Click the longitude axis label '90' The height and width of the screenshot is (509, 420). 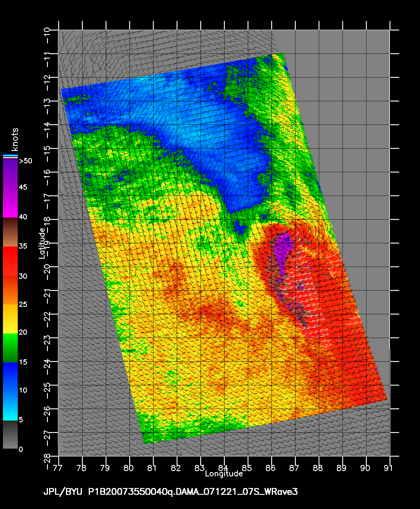pyautogui.click(x=365, y=468)
